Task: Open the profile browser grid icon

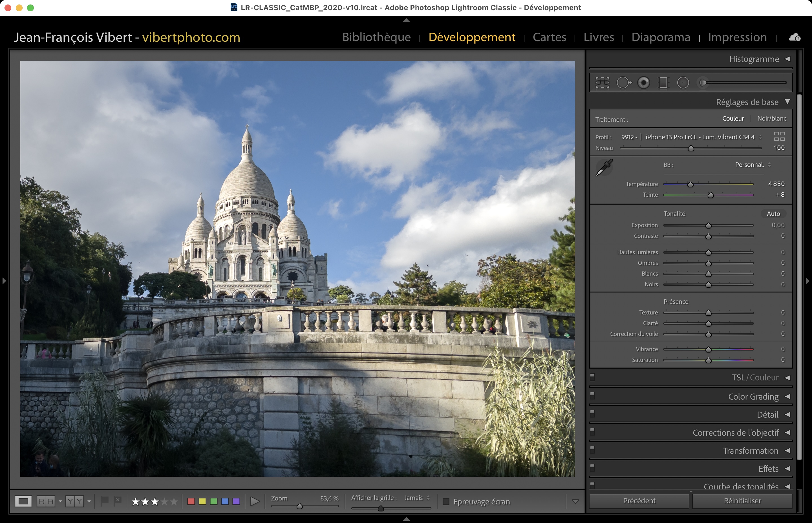Action: pos(779,136)
